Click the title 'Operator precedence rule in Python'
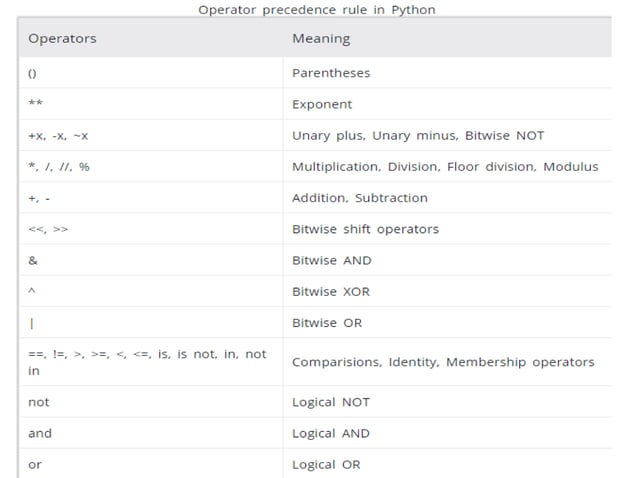 point(317,10)
